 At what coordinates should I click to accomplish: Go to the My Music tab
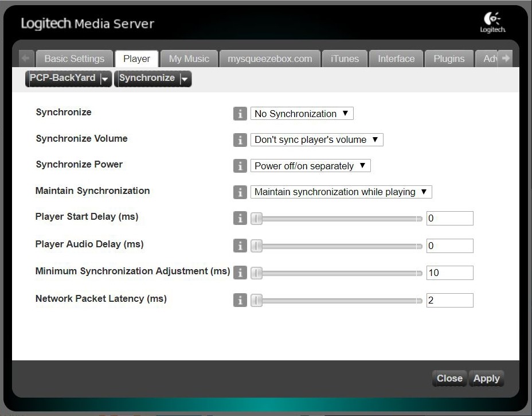tap(189, 59)
